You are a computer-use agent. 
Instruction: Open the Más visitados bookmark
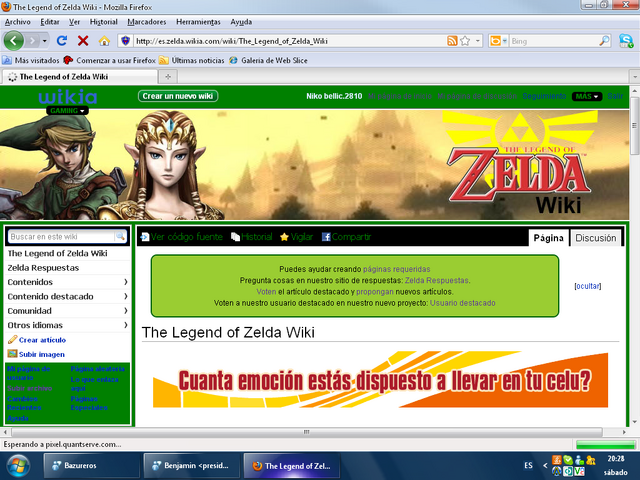click(31, 60)
